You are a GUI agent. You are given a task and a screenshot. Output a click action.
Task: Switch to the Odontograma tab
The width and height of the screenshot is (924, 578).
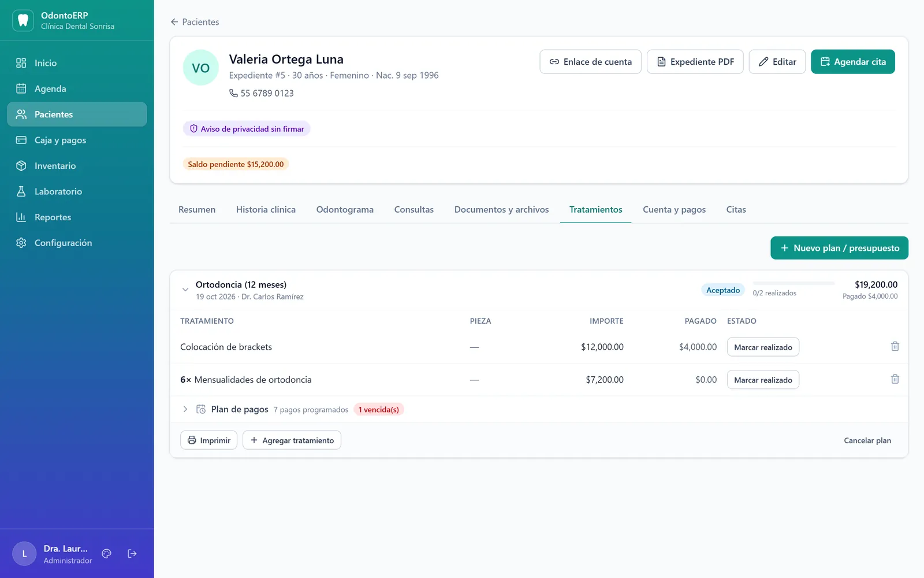click(345, 209)
